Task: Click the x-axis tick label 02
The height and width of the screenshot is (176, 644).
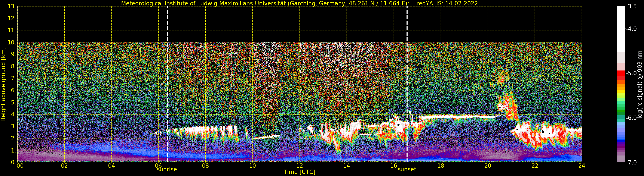Action: coord(64,166)
